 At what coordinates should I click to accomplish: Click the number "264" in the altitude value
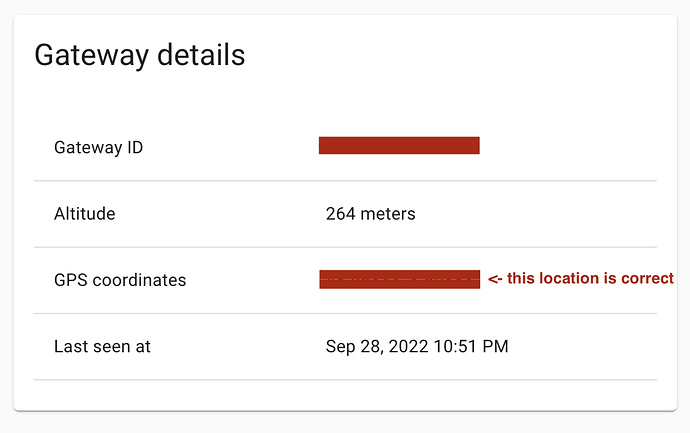coord(341,214)
